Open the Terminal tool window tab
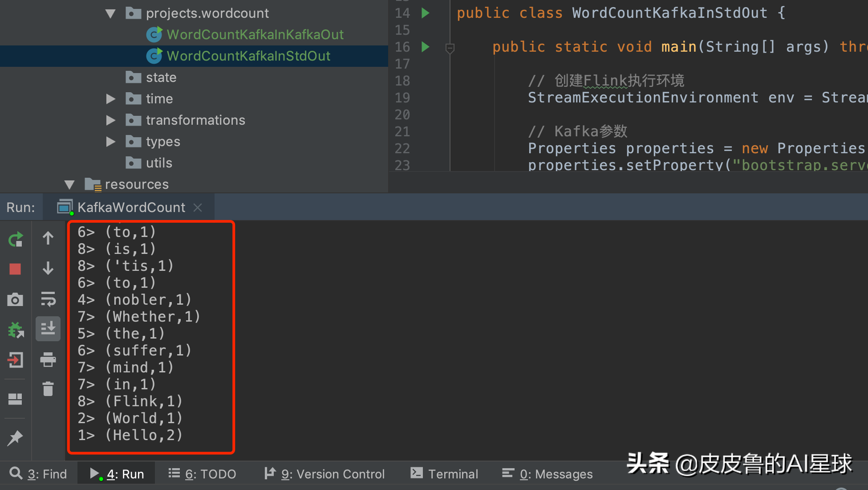 coord(444,474)
